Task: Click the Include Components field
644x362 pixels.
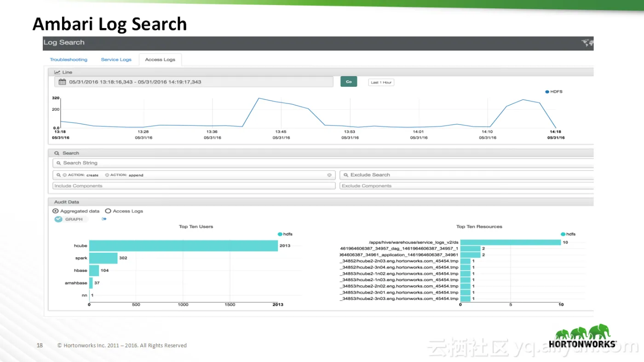Action: [x=194, y=186]
